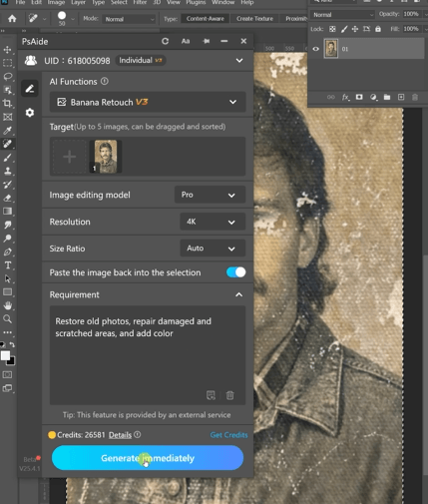Open the Banana Retouch V3 functions dropdown
This screenshot has width=428, height=504.
pyautogui.click(x=148, y=102)
